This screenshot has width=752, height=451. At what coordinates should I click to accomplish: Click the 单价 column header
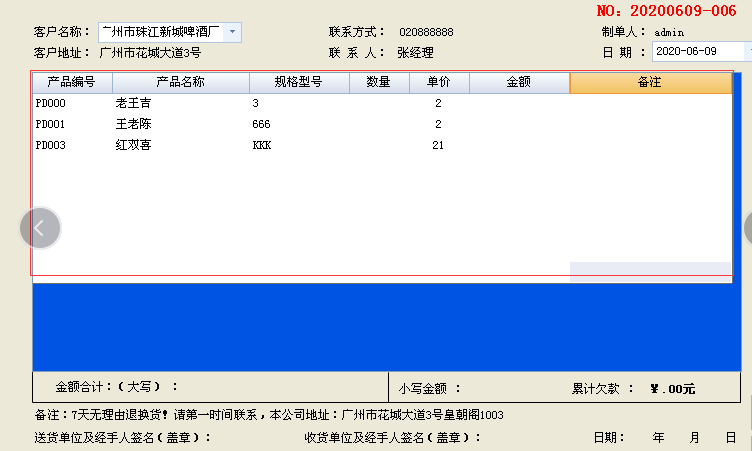439,83
